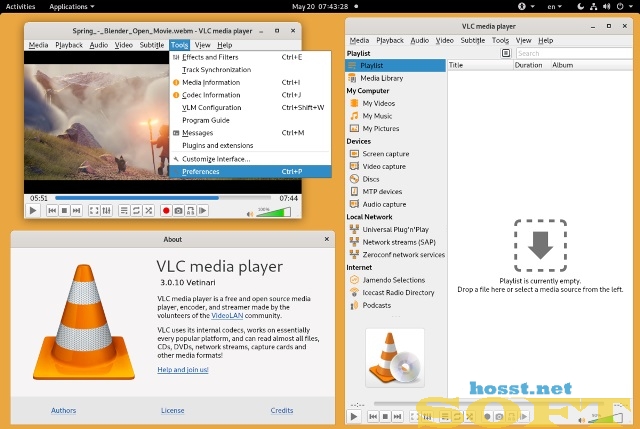Open Subtitle menu in left VLC window
Screen dimensions: 640x429
coord(152,45)
